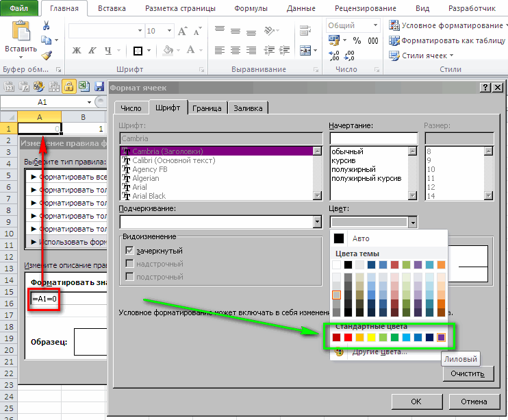This screenshot has height=420, width=508.
Task: Click the OK button
Action: pos(416,402)
